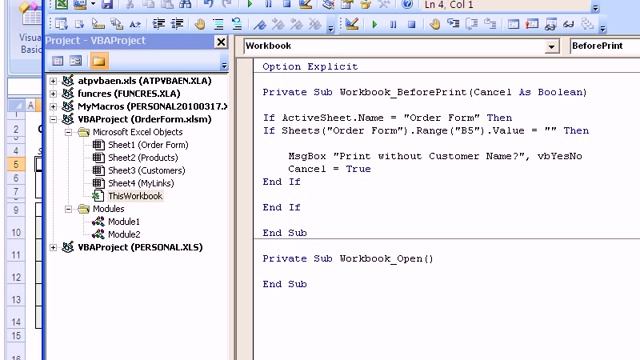Expand VBAProject (PERSONAL.XLS) node
This screenshot has height=360, width=640.
point(53,247)
